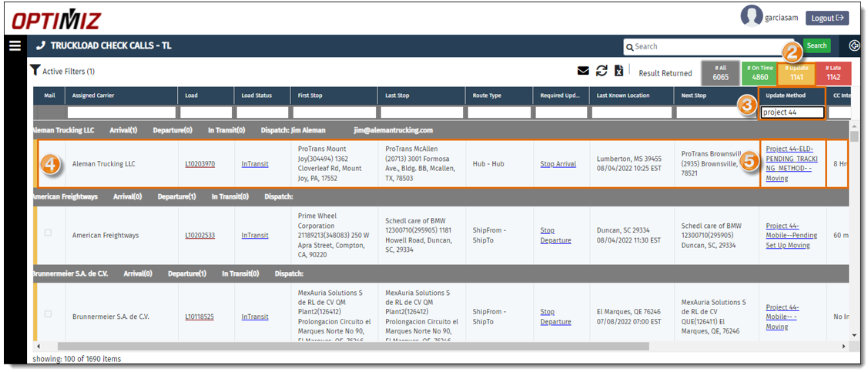Click the garciasam user avatar
Screen dimensions: 868x372
[x=751, y=17]
